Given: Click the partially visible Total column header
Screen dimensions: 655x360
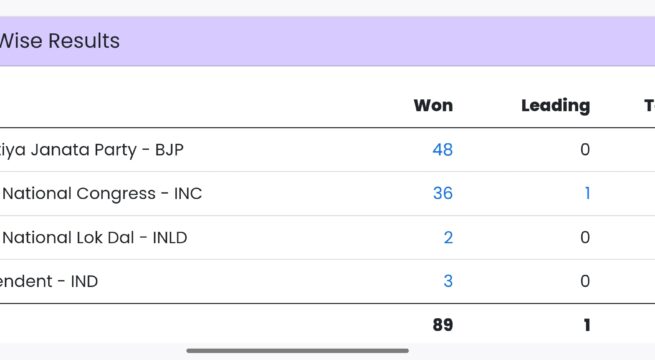Looking at the screenshot, I should click(650, 105).
